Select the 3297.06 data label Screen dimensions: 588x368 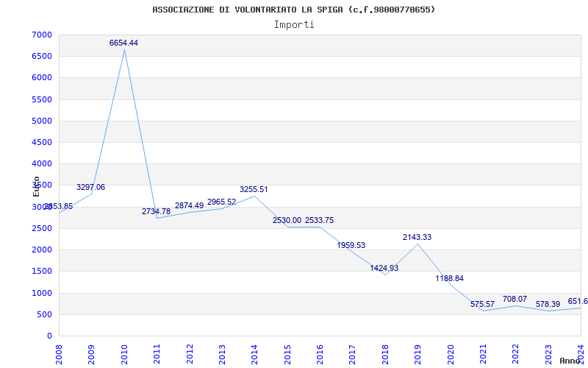90,187
